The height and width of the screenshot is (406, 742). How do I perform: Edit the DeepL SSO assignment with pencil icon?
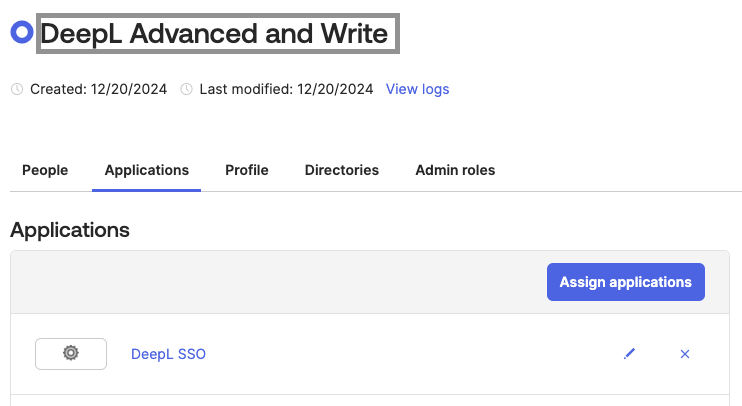pyautogui.click(x=629, y=354)
